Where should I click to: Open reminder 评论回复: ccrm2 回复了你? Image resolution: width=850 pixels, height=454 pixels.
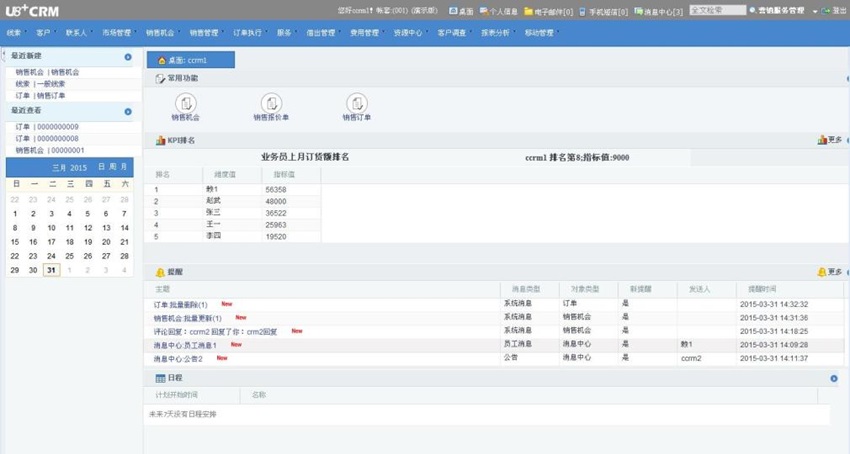tap(215, 332)
